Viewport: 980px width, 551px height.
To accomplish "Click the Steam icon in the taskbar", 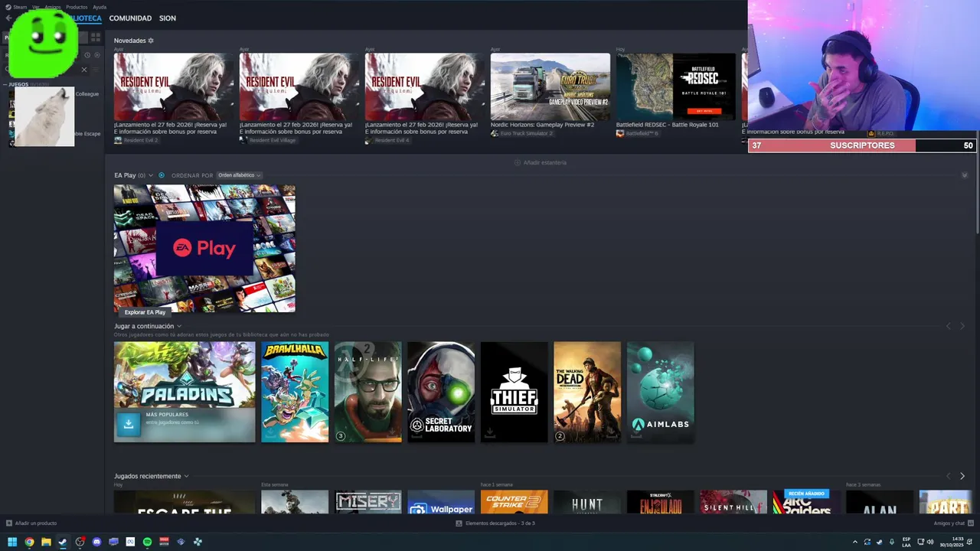I will point(63,542).
